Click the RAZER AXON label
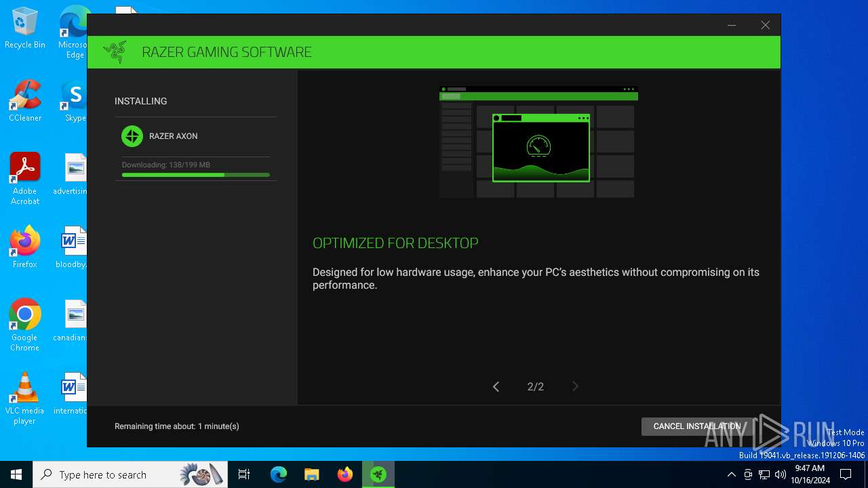Viewport: 868px width, 488px height. (174, 136)
